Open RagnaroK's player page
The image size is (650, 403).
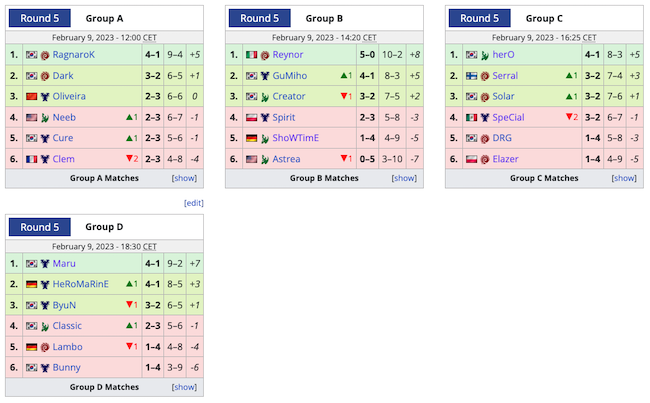[x=73, y=55]
